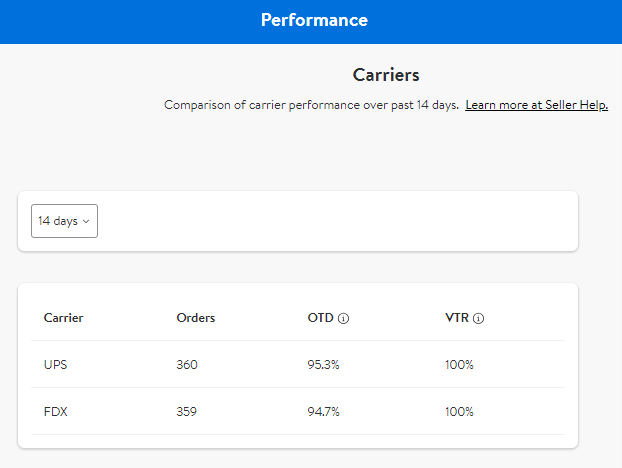Click the OTD info icon

[x=343, y=319]
